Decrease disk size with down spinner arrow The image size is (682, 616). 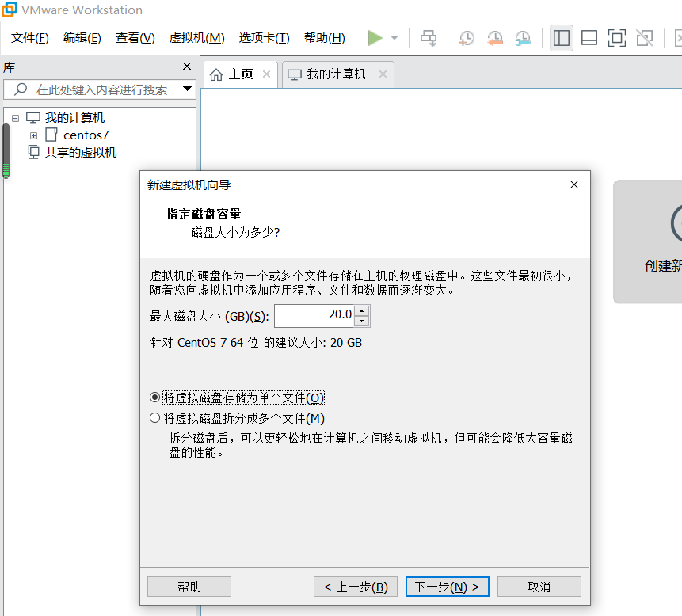[x=362, y=321]
